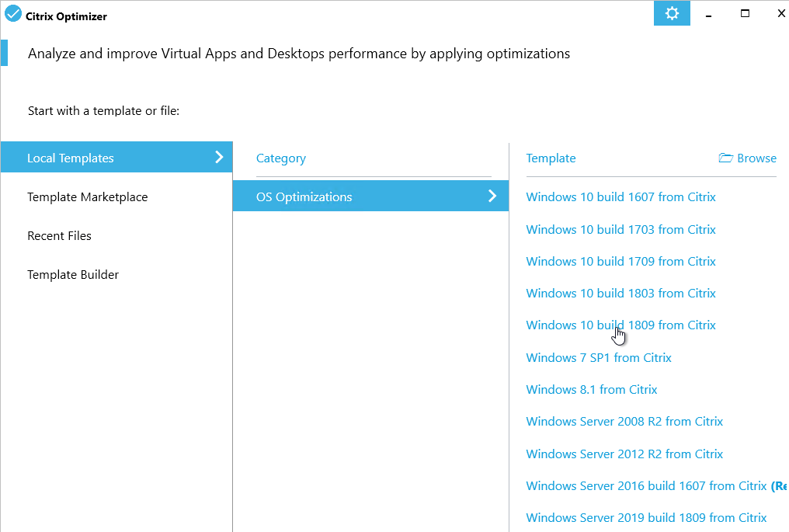Click the 'Start with a template or file:' label
The height and width of the screenshot is (532, 789).
coord(103,111)
